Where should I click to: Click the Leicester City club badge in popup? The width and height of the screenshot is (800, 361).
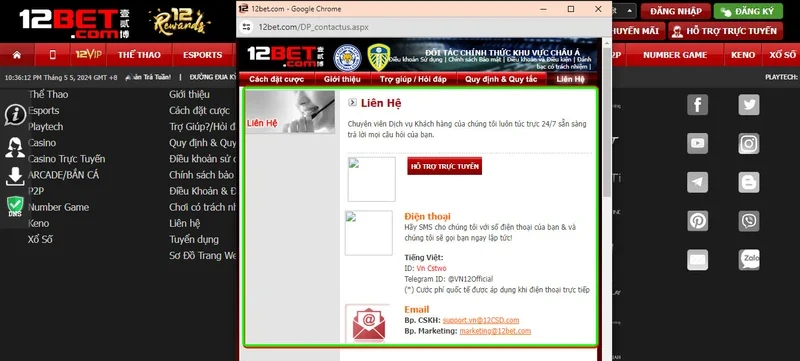(x=347, y=58)
